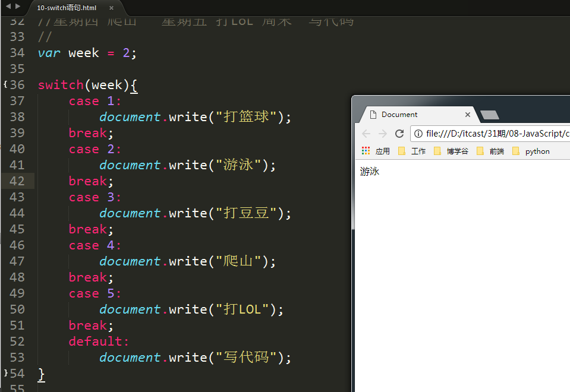
Task: Click the closing brace on line 54
Action: 42,374
